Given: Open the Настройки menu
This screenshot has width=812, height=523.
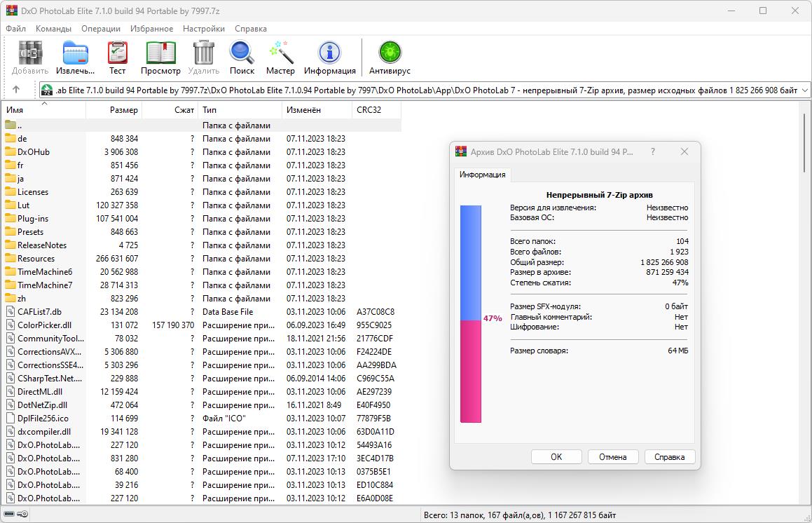Looking at the screenshot, I should coord(203,29).
